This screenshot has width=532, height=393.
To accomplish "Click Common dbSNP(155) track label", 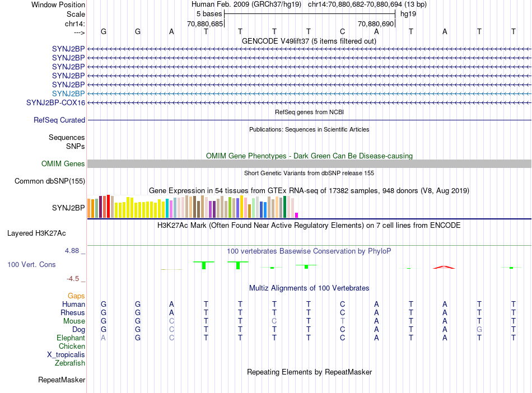I will click(x=49, y=181).
